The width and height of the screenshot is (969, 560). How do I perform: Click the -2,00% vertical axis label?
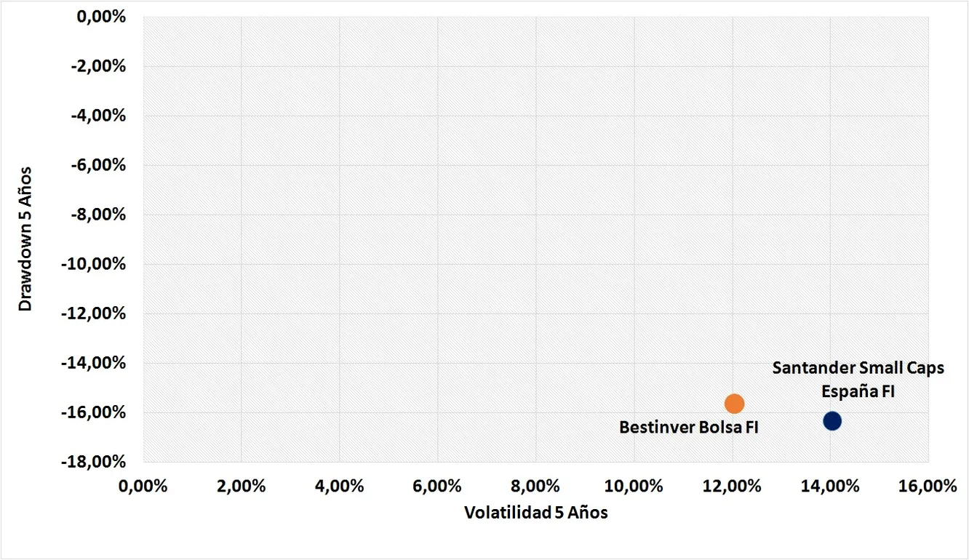99,66
